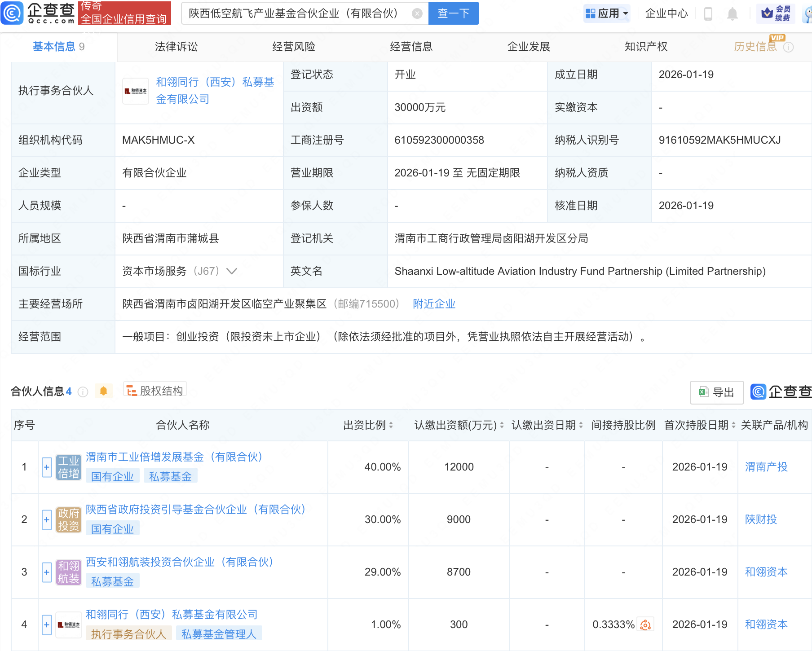Switch to the 知识产权 tab
This screenshot has height=651, width=812.
coord(646,47)
